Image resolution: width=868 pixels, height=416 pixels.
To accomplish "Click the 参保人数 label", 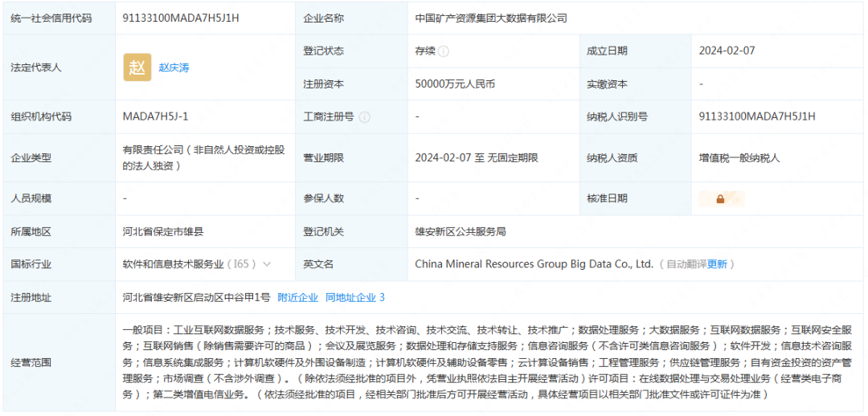I will [324, 198].
